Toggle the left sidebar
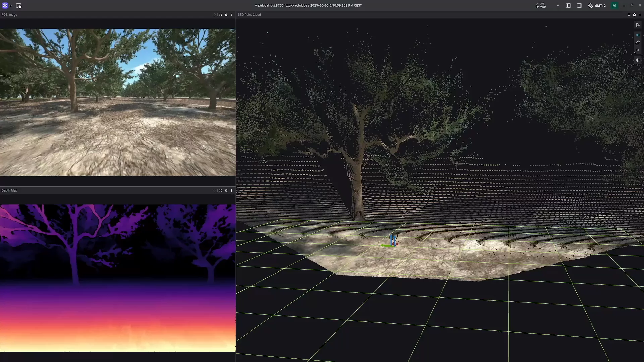 [568, 6]
